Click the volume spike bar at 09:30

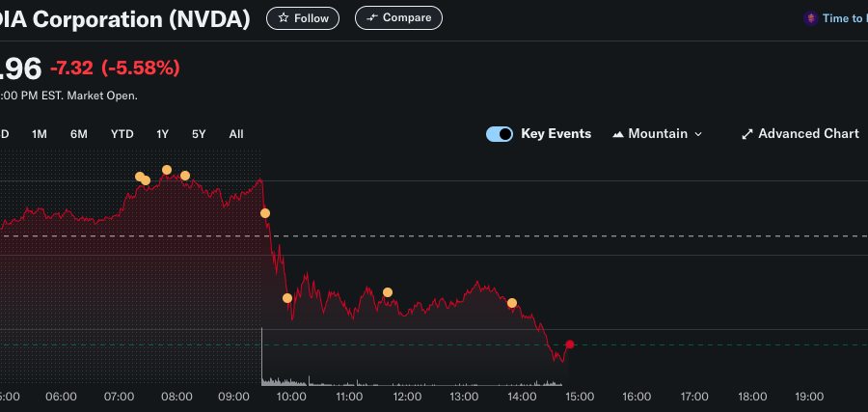262,357
